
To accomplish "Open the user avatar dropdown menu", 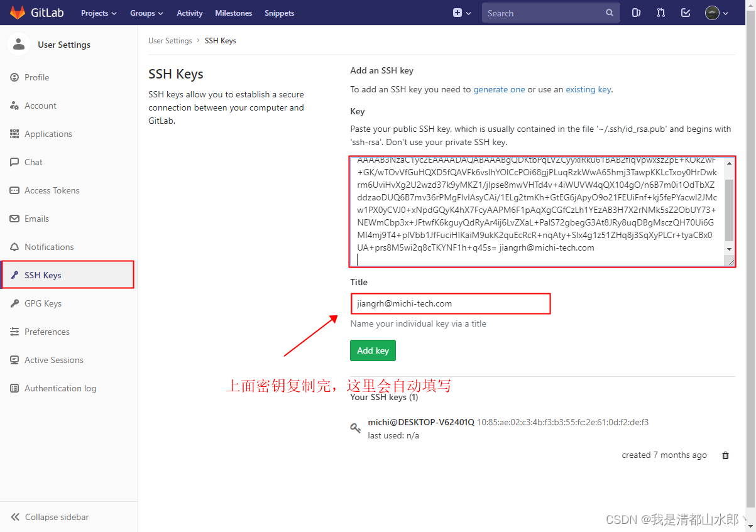I will tap(713, 13).
